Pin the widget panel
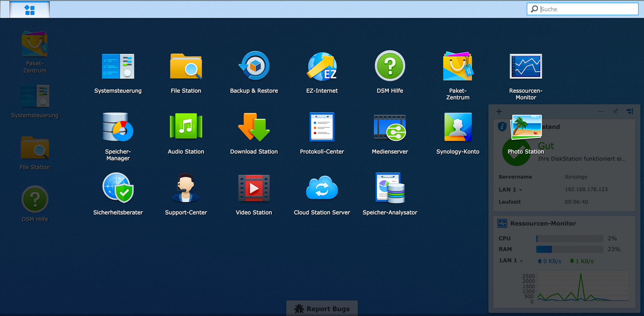The height and width of the screenshot is (316, 644). pos(615,111)
